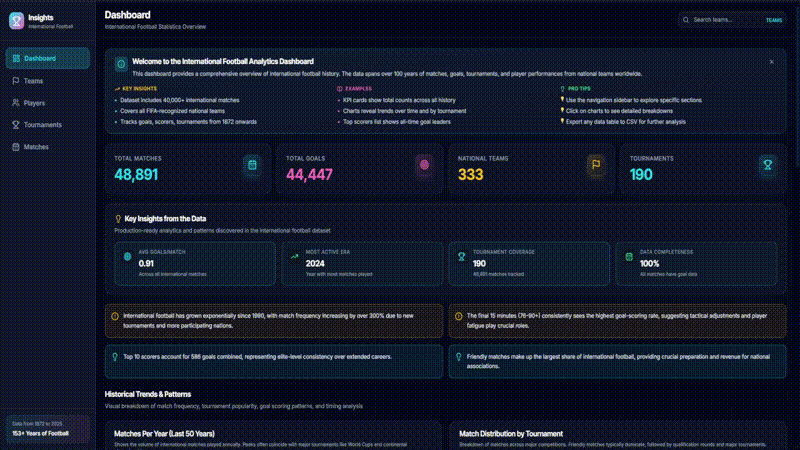The width and height of the screenshot is (800, 450).
Task: Click the welcome banner info icon
Action: click(121, 64)
